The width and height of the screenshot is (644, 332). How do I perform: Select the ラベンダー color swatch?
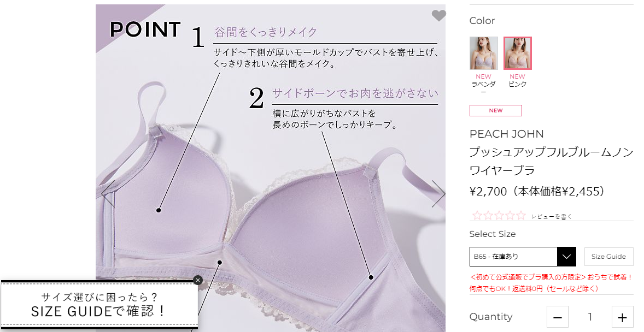(483, 54)
